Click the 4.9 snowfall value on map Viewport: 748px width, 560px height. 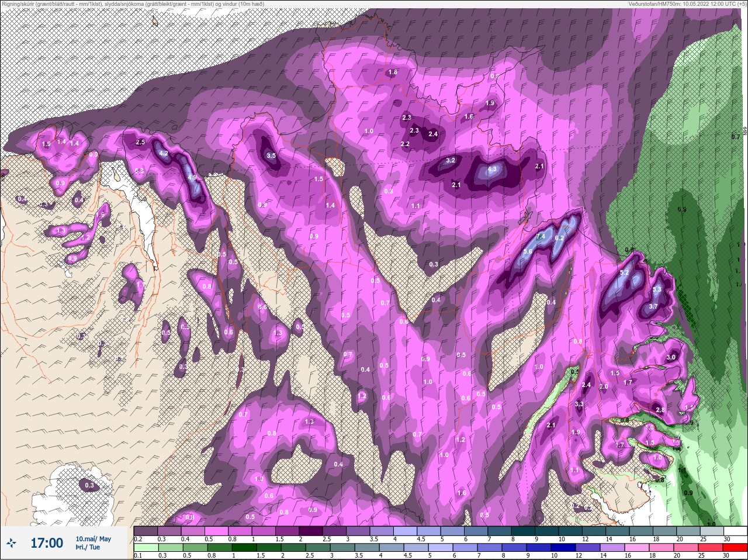click(192, 177)
